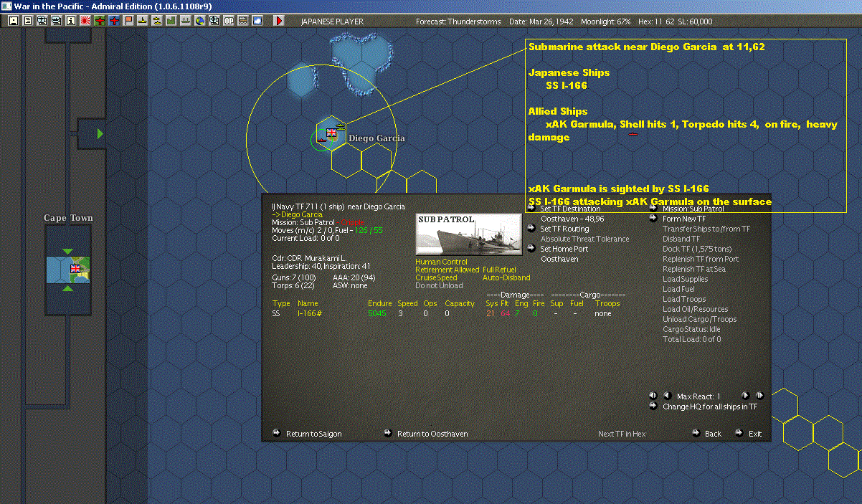Decrease Max React with single left arrow
Screen dimensions: 862x504
click(666, 395)
